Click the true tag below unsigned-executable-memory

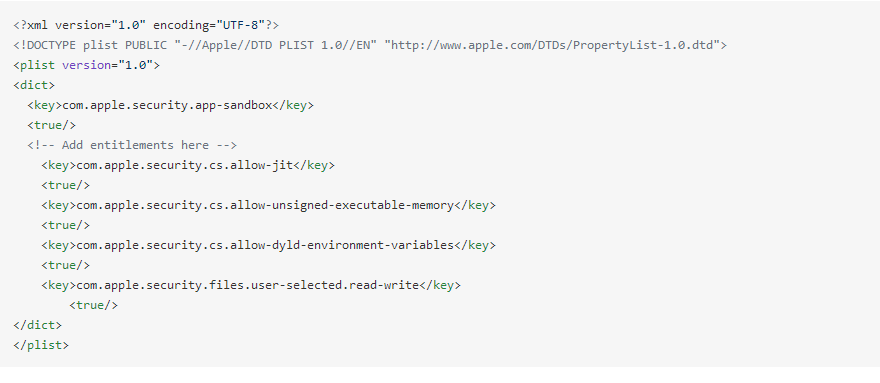pos(65,225)
